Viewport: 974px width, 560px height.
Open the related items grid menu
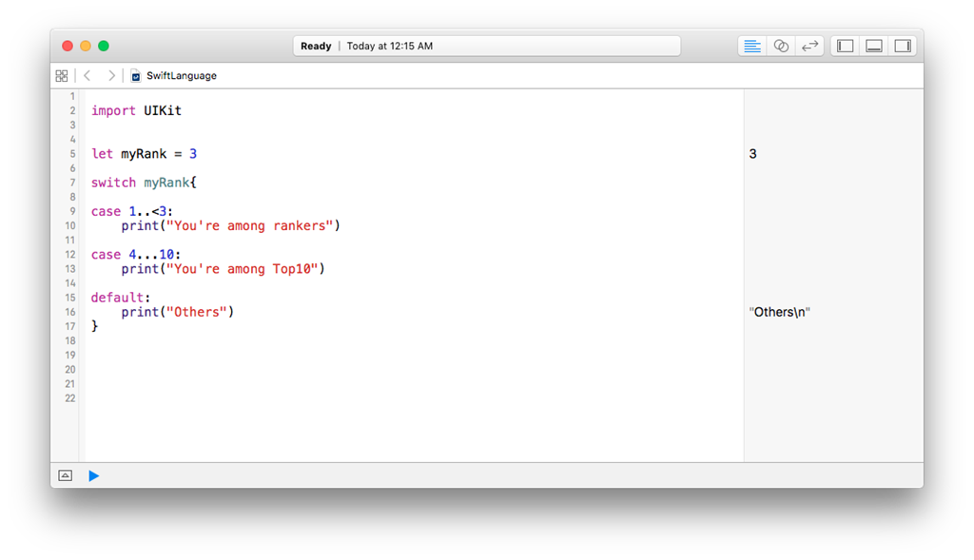click(x=62, y=75)
